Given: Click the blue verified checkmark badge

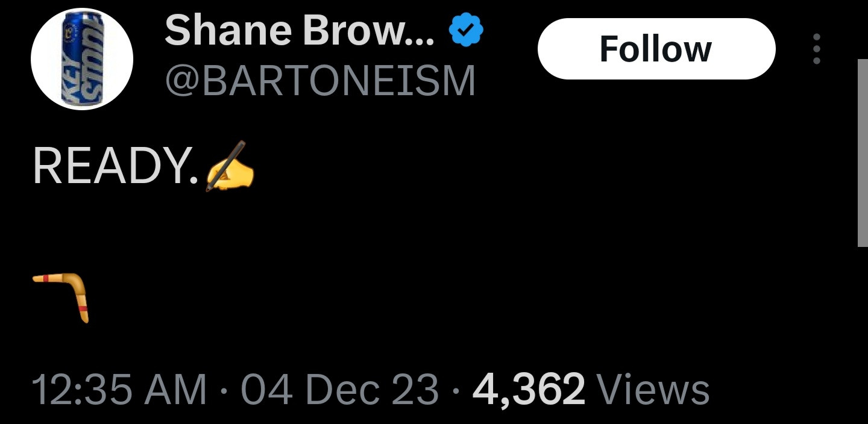Looking at the screenshot, I should tap(466, 31).
